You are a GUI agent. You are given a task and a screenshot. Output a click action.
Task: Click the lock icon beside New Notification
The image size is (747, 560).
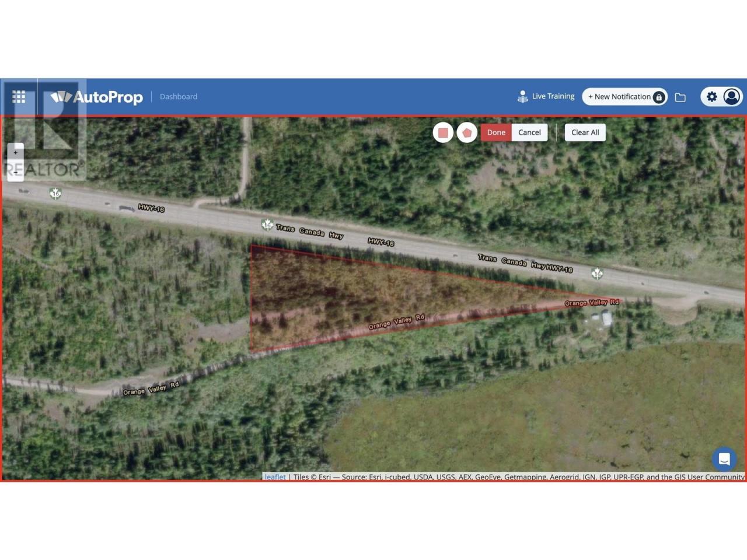[x=659, y=97]
